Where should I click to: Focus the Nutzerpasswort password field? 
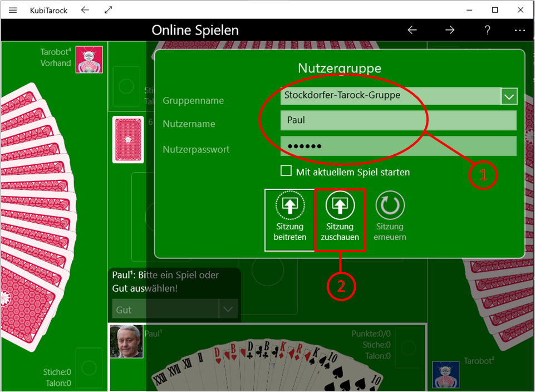[x=398, y=146]
